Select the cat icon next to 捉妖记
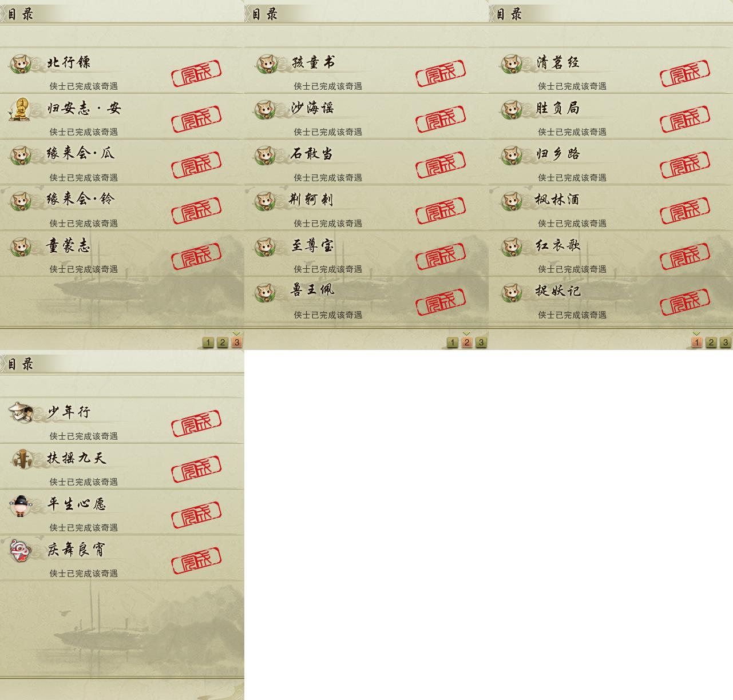Image resolution: width=733 pixels, height=700 pixels. [510, 292]
